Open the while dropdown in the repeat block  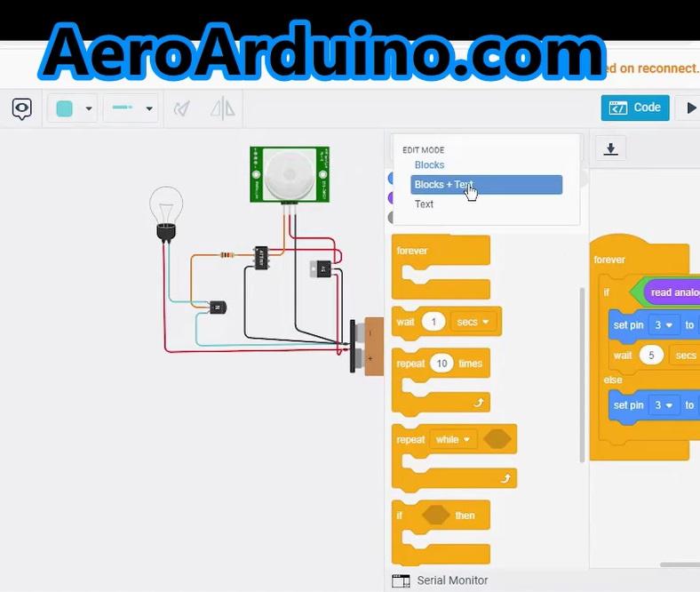pyautogui.click(x=453, y=440)
